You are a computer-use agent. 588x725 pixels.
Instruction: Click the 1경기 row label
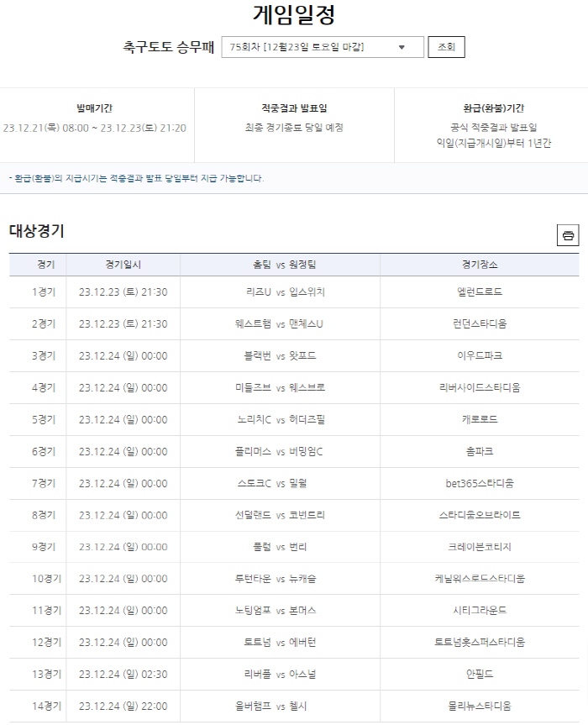[x=44, y=292]
